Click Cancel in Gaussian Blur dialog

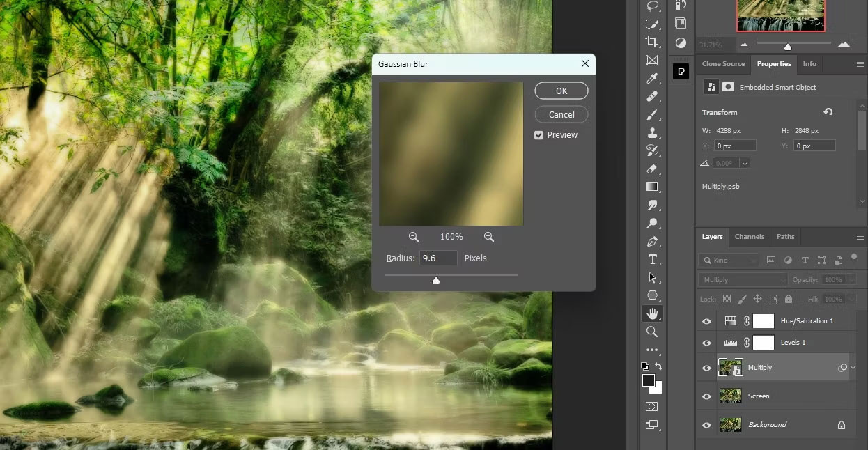click(561, 114)
